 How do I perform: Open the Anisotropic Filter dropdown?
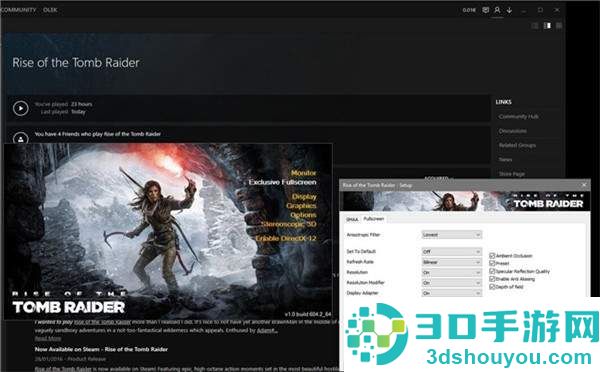click(452, 235)
